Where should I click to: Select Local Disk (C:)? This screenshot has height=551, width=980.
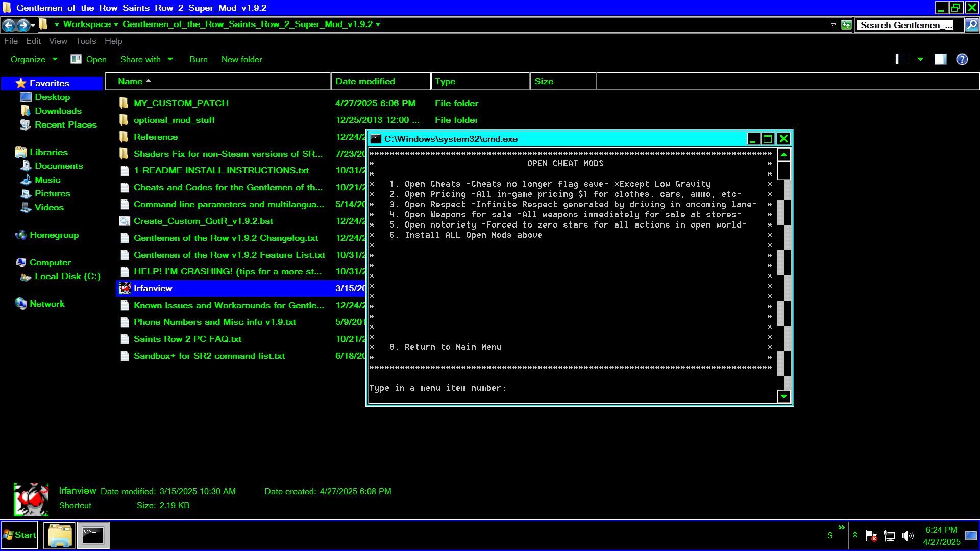pos(67,276)
